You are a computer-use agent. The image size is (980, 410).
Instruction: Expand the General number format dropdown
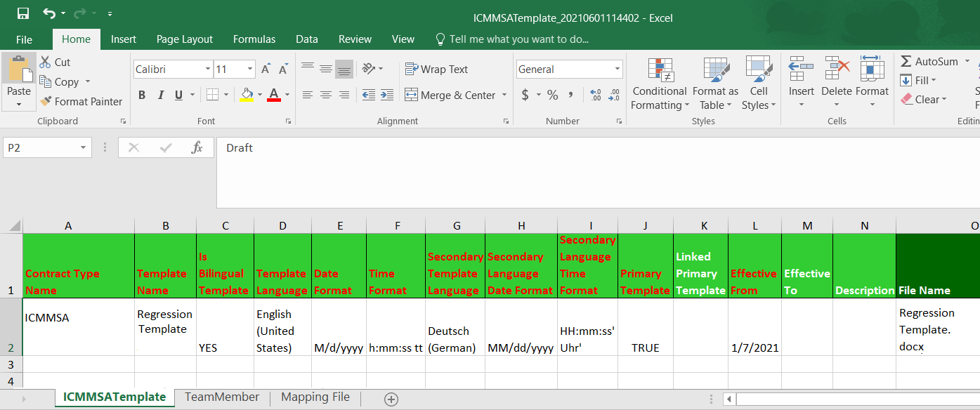click(x=618, y=69)
